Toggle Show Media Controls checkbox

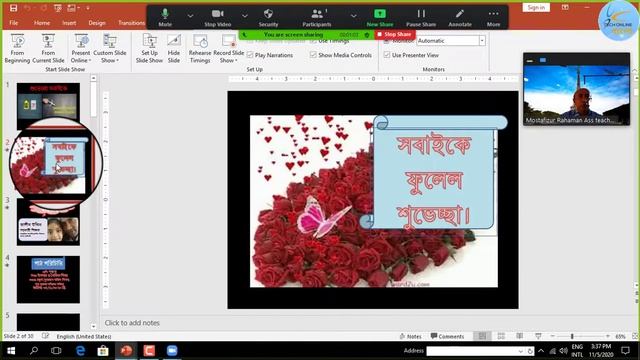[313, 55]
